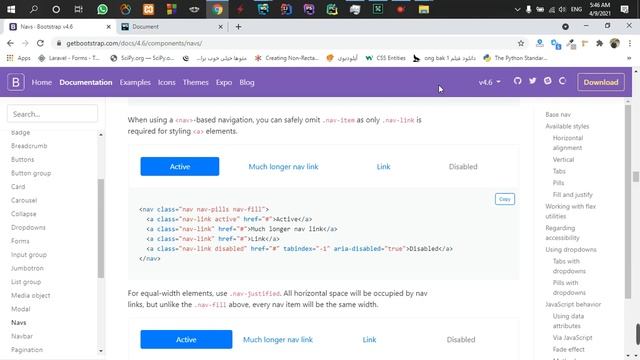The height and width of the screenshot is (360, 640).
Task: Show more bookmarks overflow chevron
Action: (629, 58)
